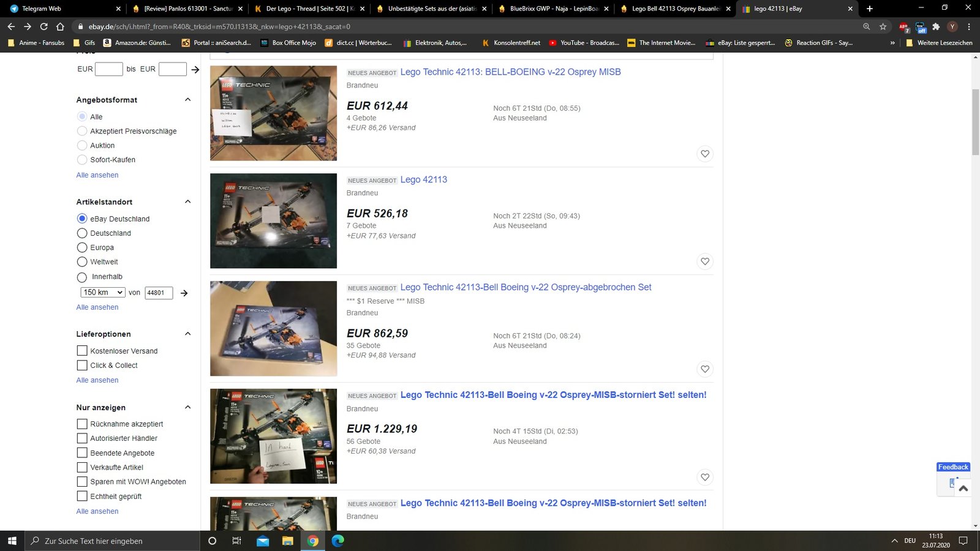The height and width of the screenshot is (551, 980).
Task: Open the red ABP extension icon
Action: (x=904, y=27)
